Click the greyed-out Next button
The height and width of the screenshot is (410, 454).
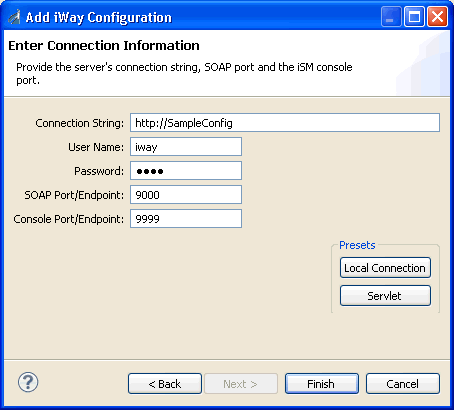(x=241, y=384)
